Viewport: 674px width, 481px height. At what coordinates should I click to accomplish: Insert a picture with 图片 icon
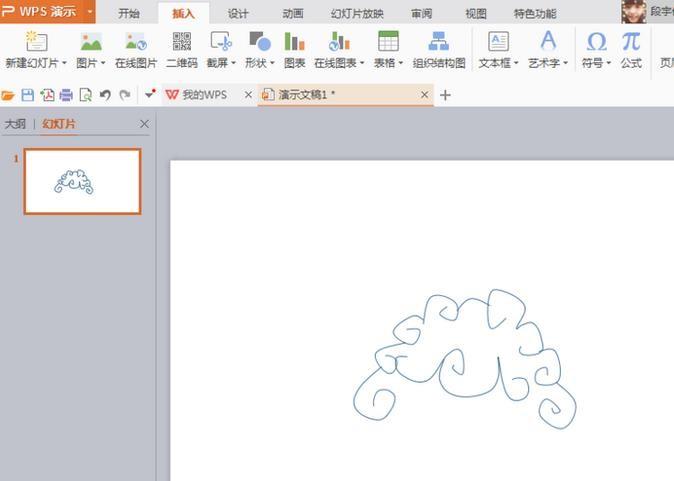pos(91,42)
